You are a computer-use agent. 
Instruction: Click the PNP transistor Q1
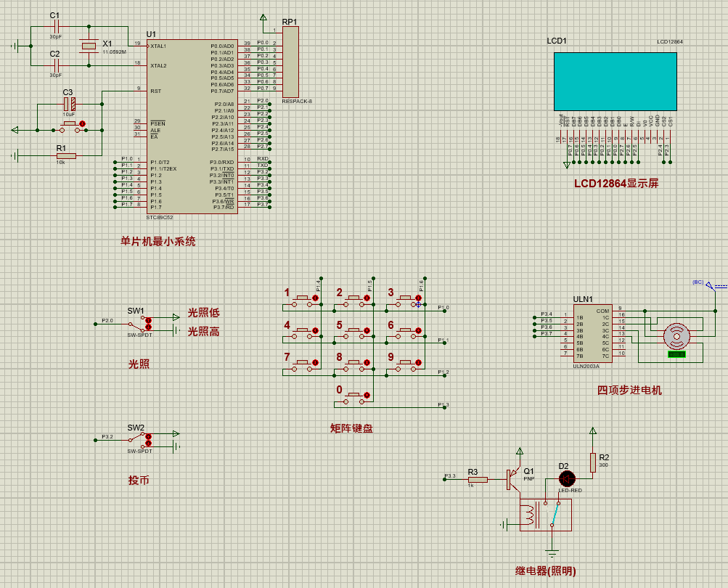[517, 475]
